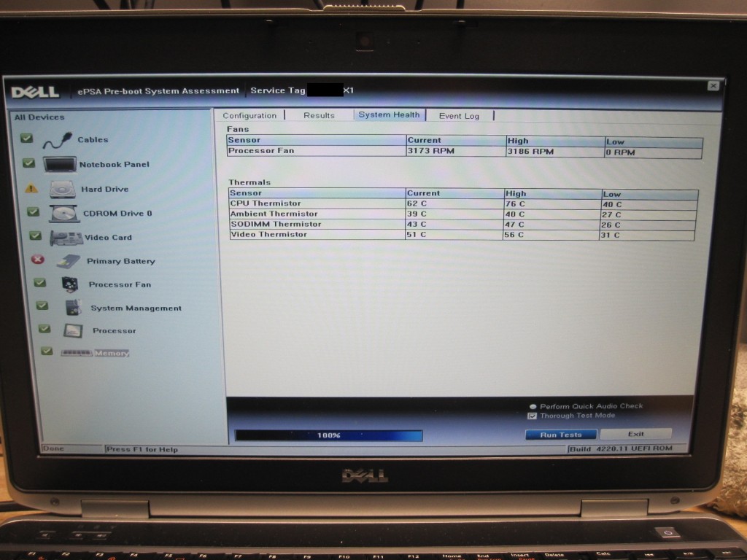747x560 pixels.
Task: Click the green check next to CDROM Drive 0
Action: tap(33, 211)
